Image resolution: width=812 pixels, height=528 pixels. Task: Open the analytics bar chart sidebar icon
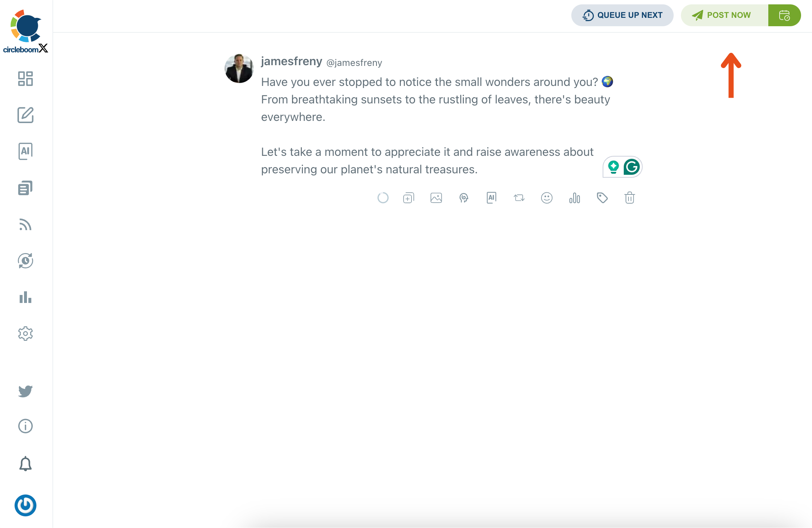tap(25, 297)
